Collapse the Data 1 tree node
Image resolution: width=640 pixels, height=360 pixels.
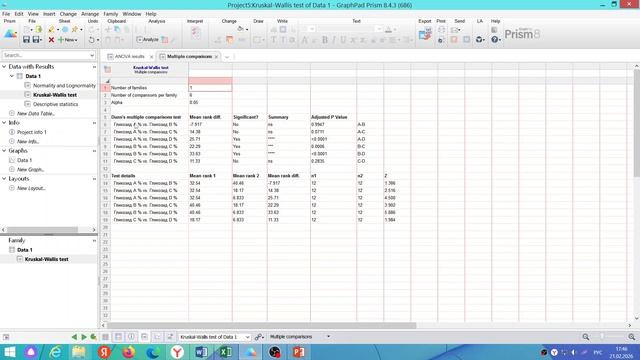(12, 76)
